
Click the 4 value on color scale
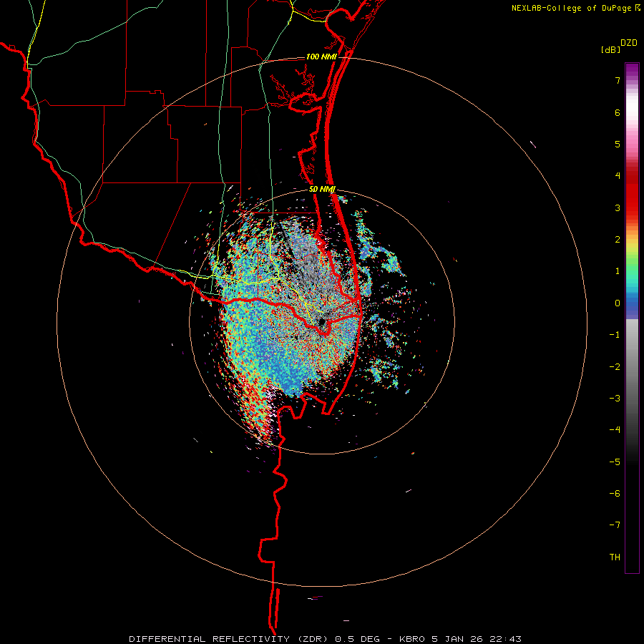(618, 176)
